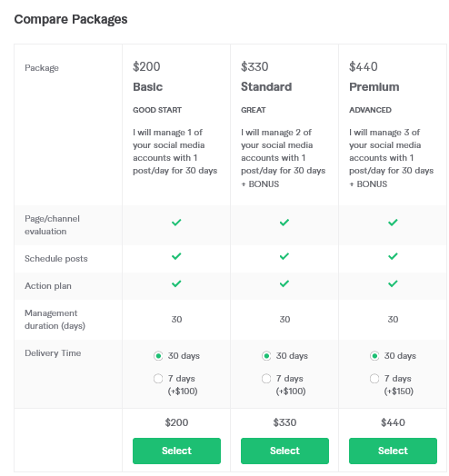Select the $200 Basic package
The height and width of the screenshot is (476, 449).
click(x=176, y=451)
